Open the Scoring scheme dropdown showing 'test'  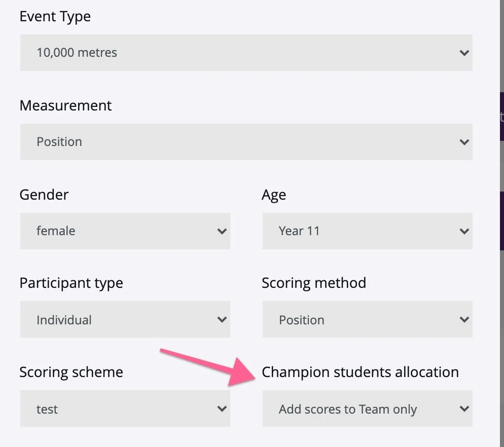click(x=125, y=409)
